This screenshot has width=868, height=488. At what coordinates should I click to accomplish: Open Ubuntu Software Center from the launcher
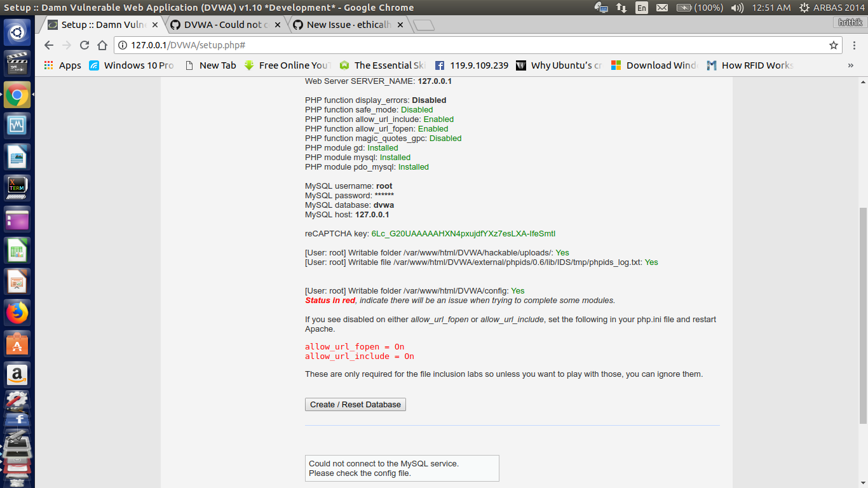point(17,344)
